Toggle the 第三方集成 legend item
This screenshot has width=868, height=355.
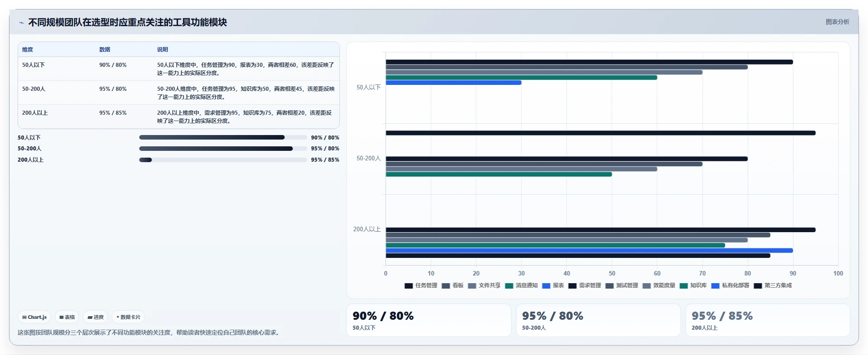pos(772,285)
